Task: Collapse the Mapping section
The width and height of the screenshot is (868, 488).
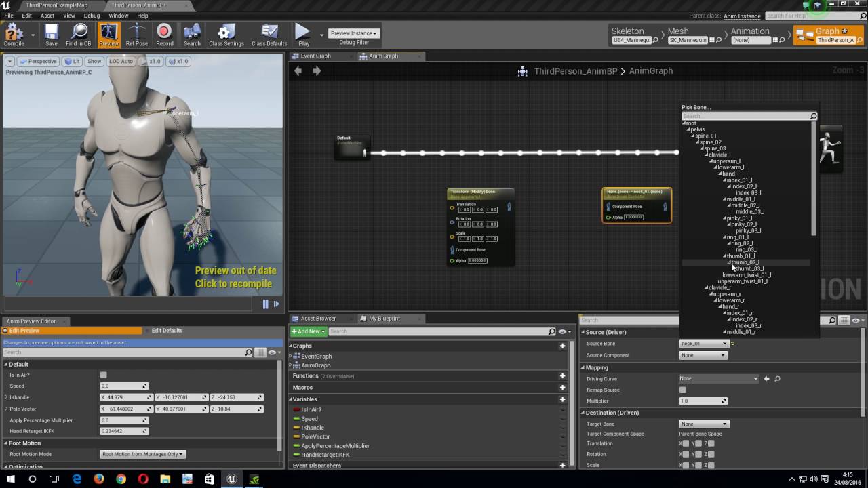Action: click(x=583, y=368)
